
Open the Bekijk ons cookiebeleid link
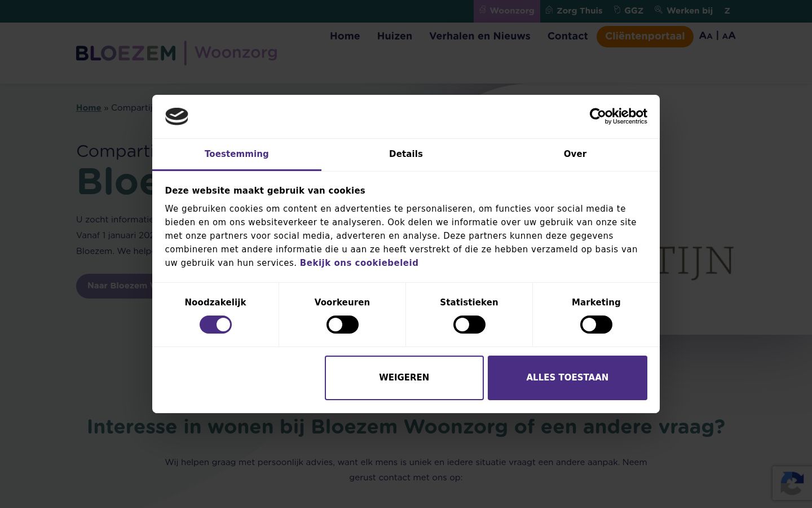pos(359,263)
